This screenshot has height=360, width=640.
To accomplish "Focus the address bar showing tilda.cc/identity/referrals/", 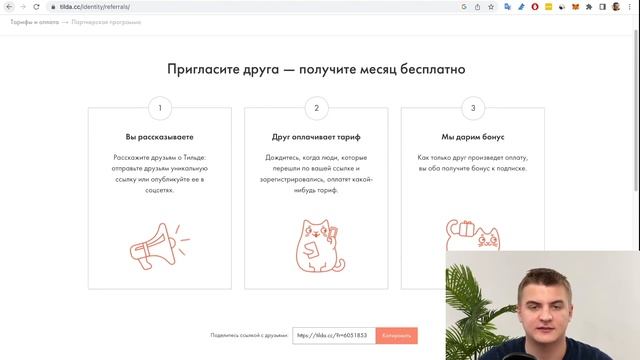I will pos(253,7).
